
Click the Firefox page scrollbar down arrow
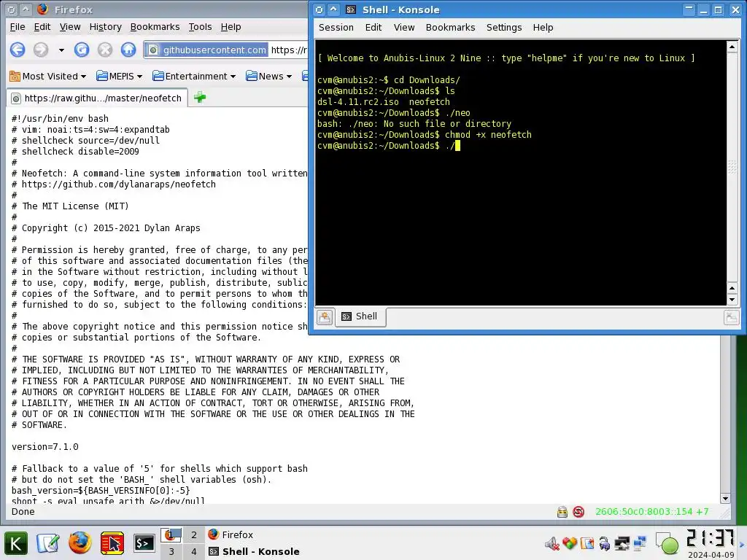pos(725,499)
